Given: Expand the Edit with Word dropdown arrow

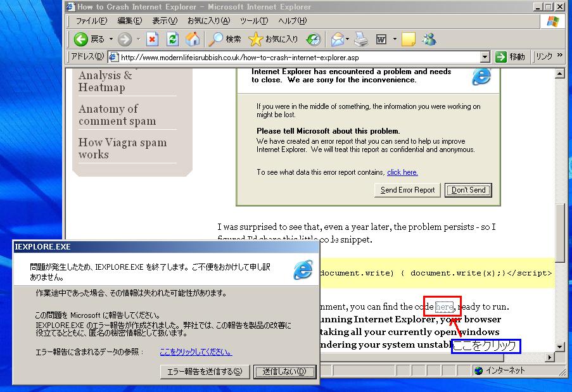Looking at the screenshot, I should [x=395, y=39].
